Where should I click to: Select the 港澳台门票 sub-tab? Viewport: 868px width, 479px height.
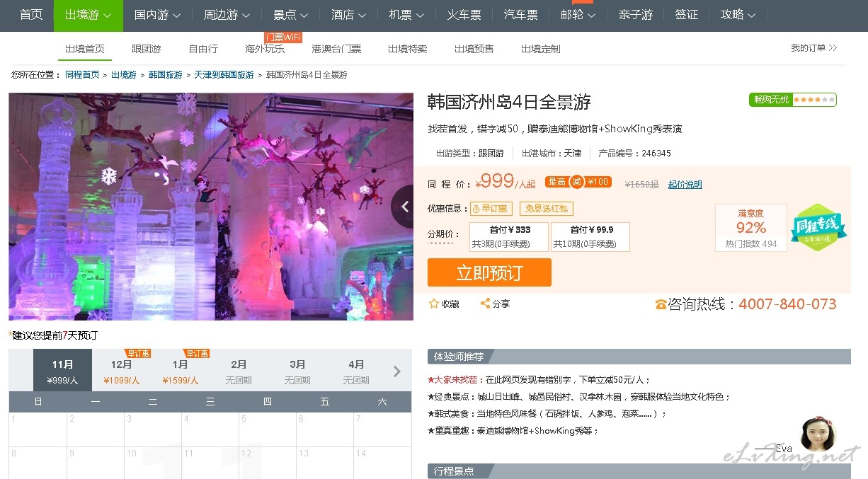coord(336,49)
